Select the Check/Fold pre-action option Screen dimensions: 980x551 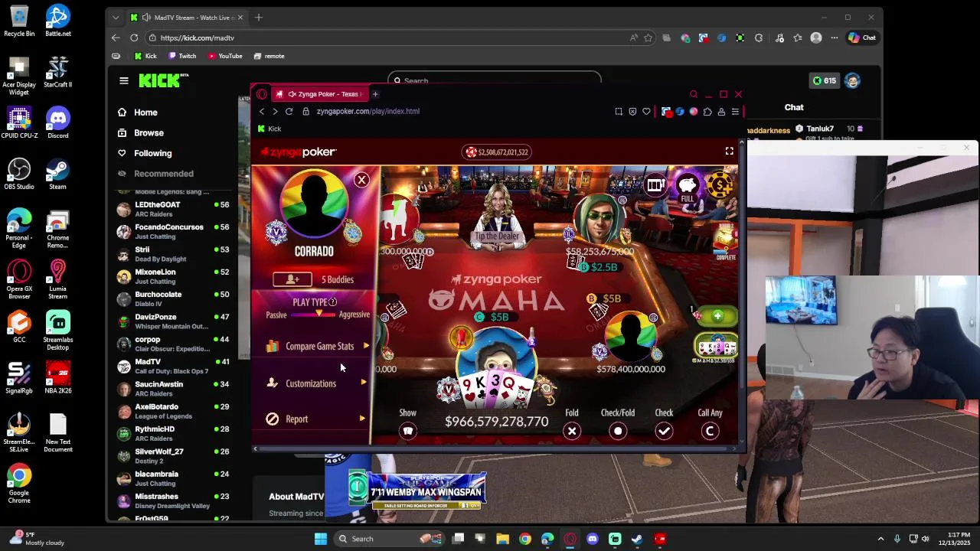pyautogui.click(x=618, y=431)
